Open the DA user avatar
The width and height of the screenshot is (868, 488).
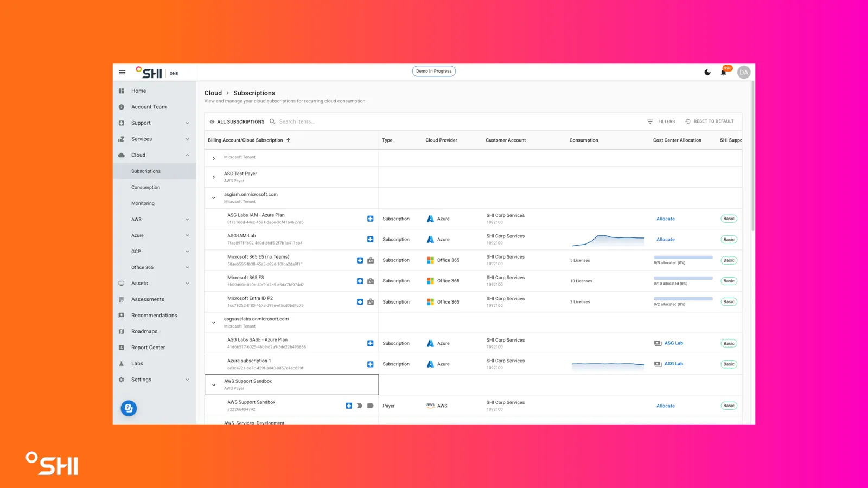744,72
